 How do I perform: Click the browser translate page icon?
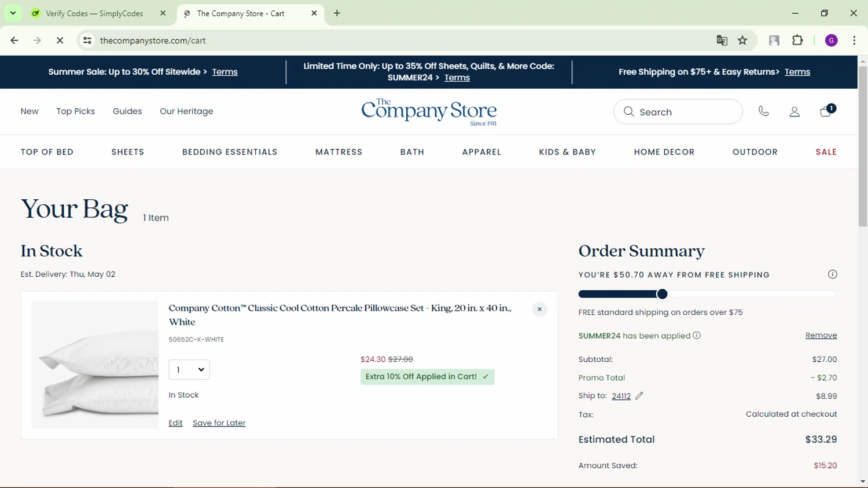[722, 41]
